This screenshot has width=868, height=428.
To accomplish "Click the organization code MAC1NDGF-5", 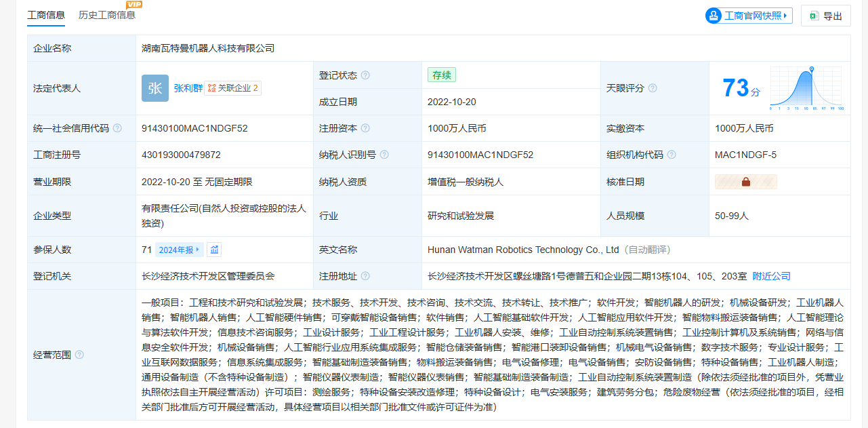I will (745, 155).
